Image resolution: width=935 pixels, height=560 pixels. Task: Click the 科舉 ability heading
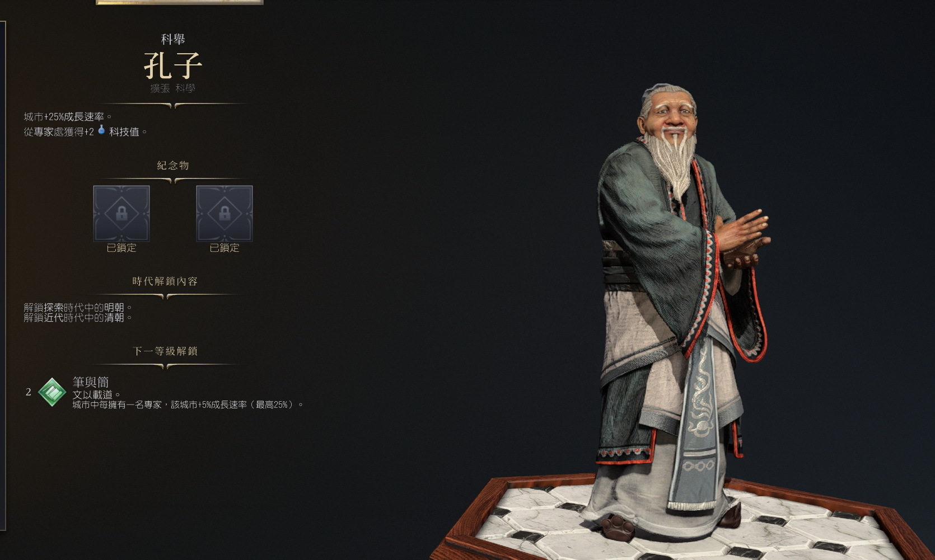coord(173,39)
